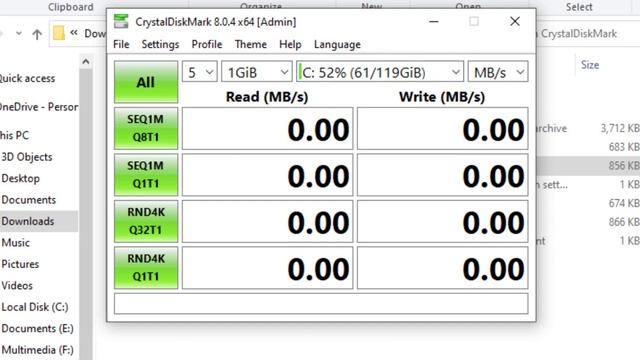Screen dimensions: 640x360
Task: Open 3D Objects in Explorer sidebar
Action: pos(27,157)
